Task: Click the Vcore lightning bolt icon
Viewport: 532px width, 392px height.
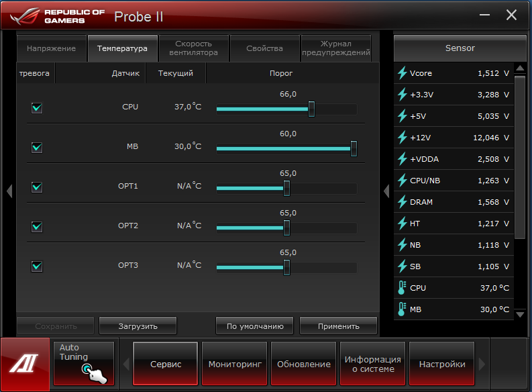Action: (x=403, y=73)
